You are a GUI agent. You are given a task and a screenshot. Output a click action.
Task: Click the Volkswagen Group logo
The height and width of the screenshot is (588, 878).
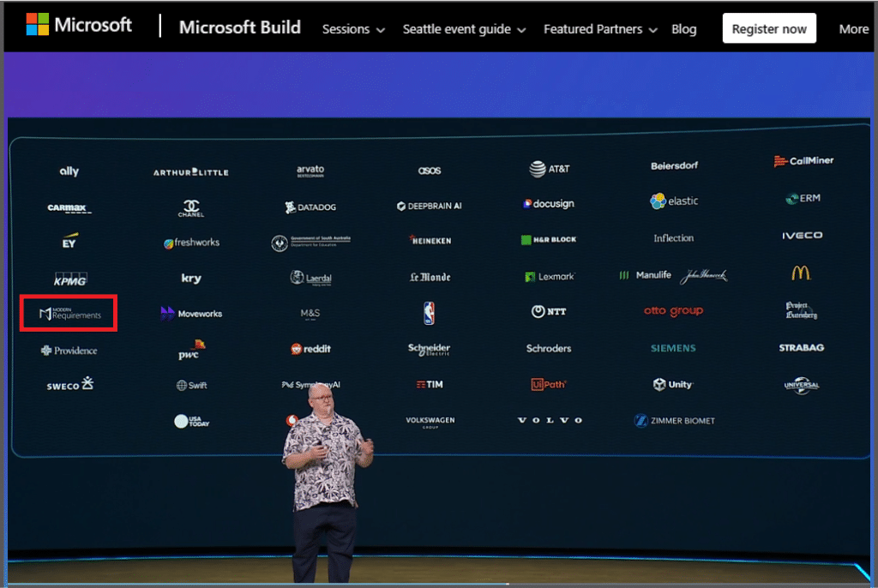tap(430, 422)
